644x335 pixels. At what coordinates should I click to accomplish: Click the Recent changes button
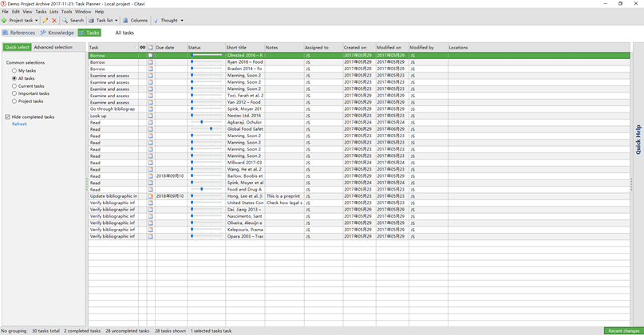[x=624, y=331]
